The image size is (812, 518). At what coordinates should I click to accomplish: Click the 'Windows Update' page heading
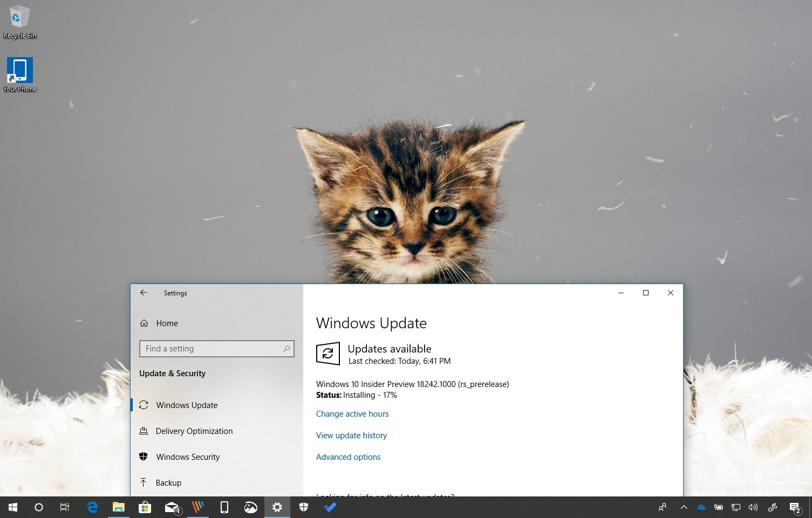click(x=371, y=323)
